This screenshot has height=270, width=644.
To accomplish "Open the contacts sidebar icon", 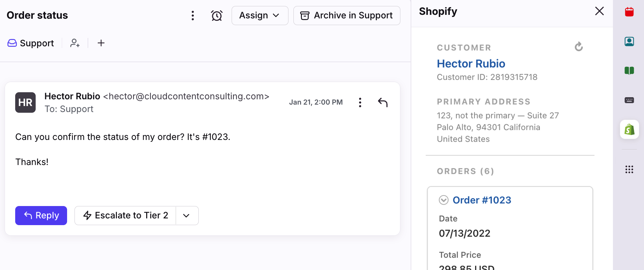I will click(629, 41).
